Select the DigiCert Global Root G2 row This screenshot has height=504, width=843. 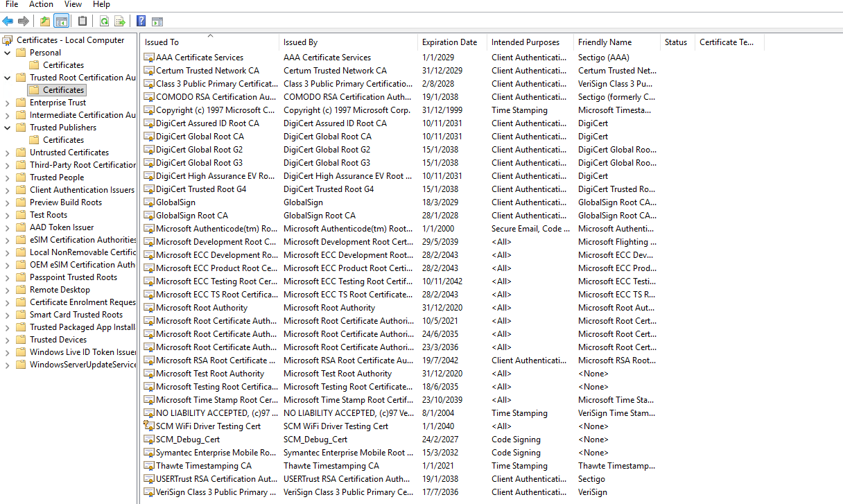(x=400, y=150)
